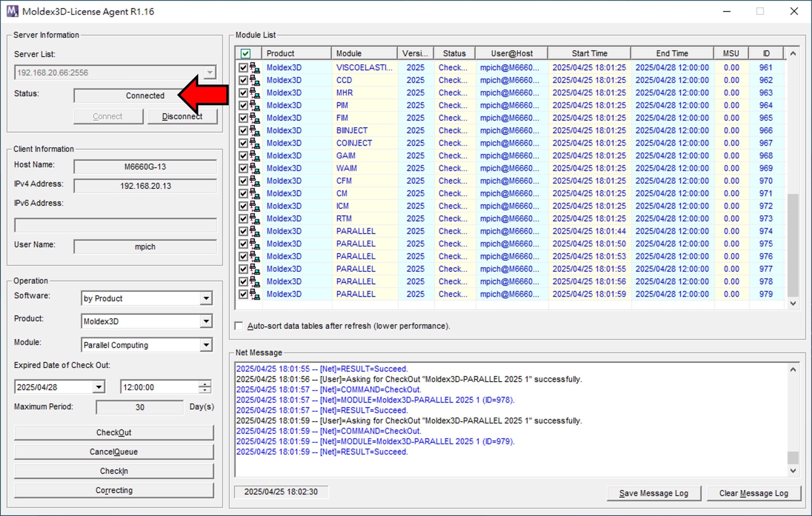Click network icon in PIM row
This screenshot has width=812, height=516.
(x=255, y=106)
